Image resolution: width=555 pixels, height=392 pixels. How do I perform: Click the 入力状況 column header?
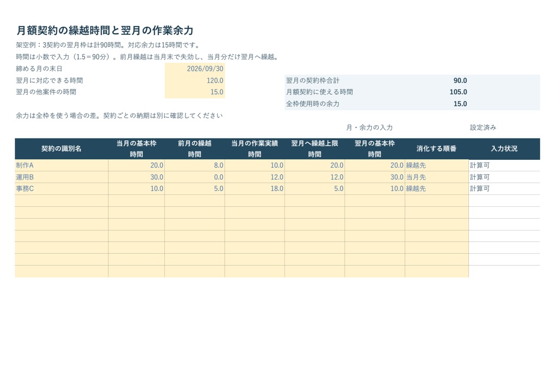(x=505, y=149)
